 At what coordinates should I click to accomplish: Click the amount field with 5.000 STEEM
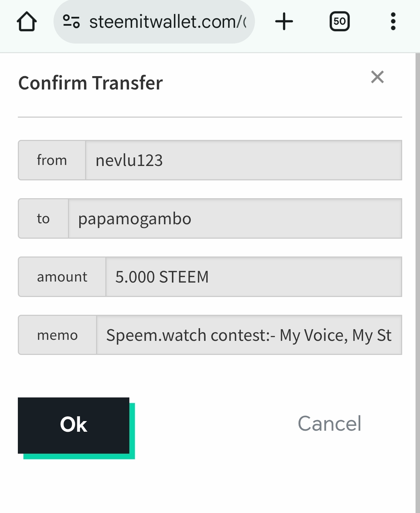(253, 277)
